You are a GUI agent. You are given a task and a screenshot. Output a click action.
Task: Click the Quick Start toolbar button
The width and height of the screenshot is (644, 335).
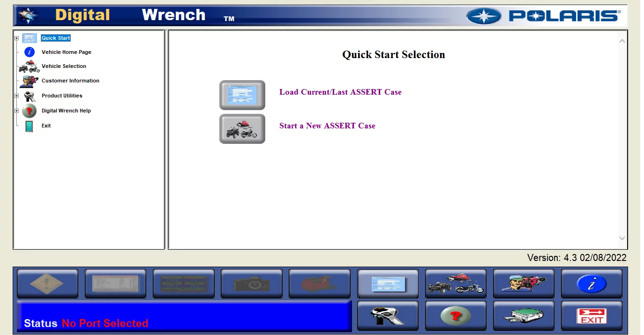(388, 283)
